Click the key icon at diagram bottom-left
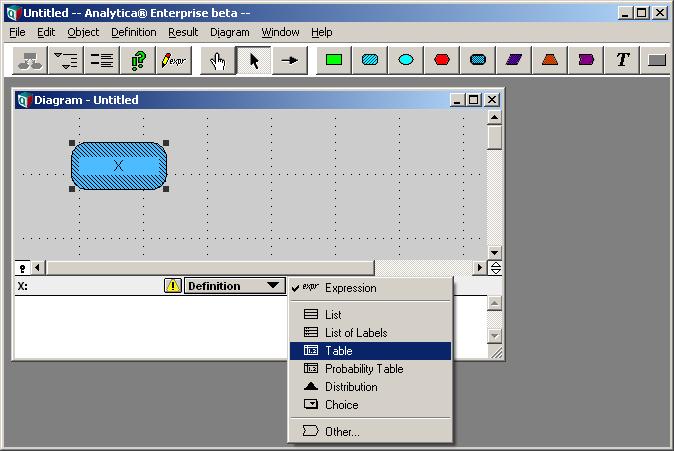 22,268
